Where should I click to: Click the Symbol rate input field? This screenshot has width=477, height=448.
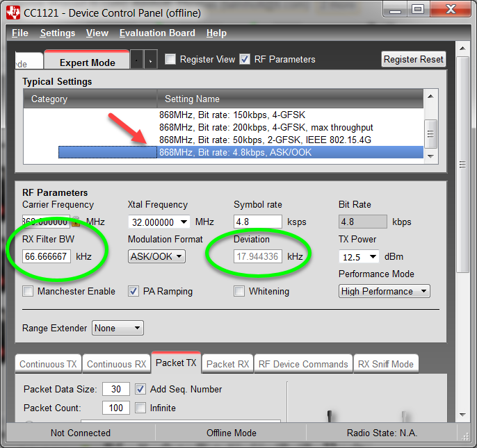(x=258, y=222)
